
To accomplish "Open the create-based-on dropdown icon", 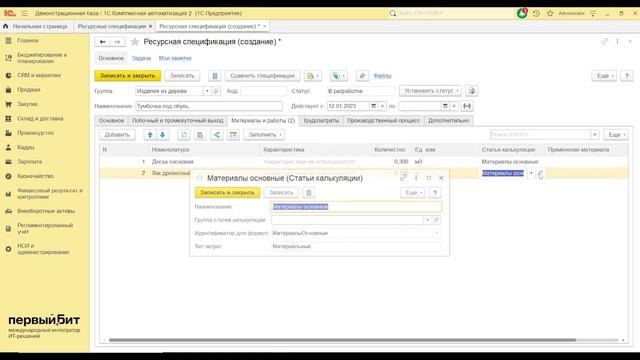I will click(313, 76).
